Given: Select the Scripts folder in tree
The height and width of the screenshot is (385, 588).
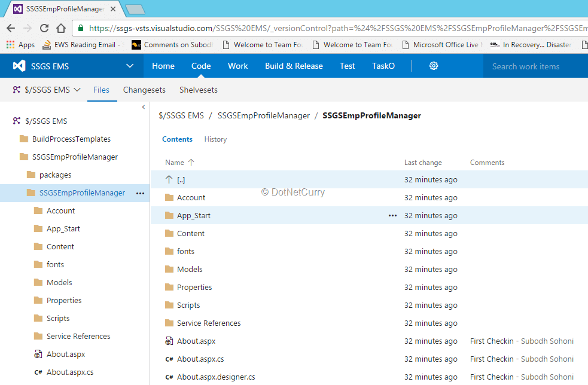Looking at the screenshot, I should pos(58,318).
